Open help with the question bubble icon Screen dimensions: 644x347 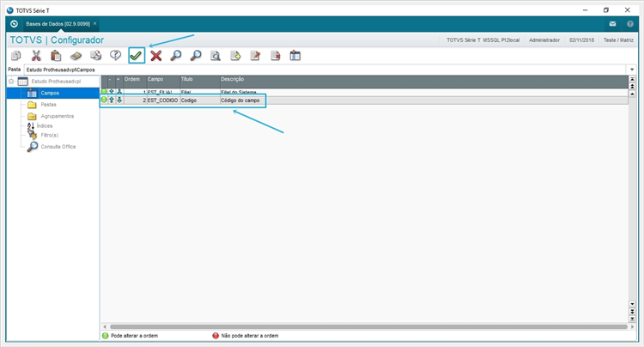115,56
